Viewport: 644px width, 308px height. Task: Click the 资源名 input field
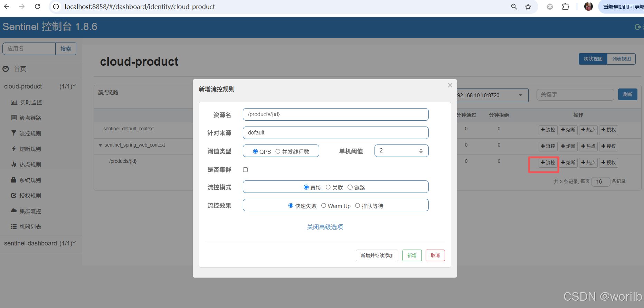coord(336,114)
